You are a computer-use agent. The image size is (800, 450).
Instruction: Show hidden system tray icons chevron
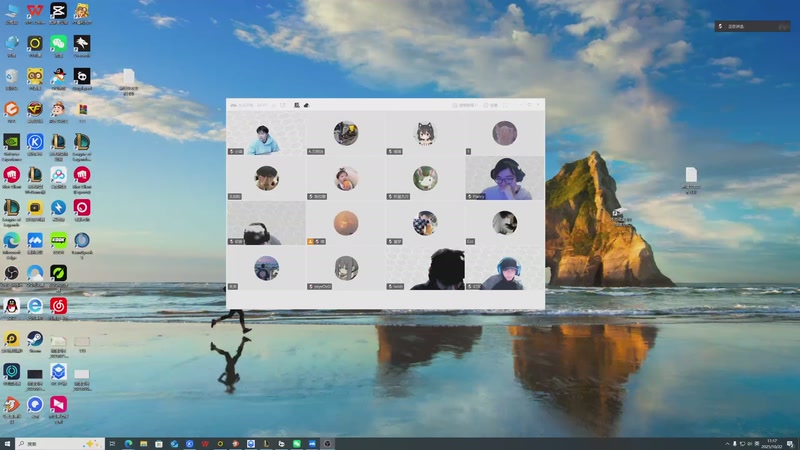(727, 443)
